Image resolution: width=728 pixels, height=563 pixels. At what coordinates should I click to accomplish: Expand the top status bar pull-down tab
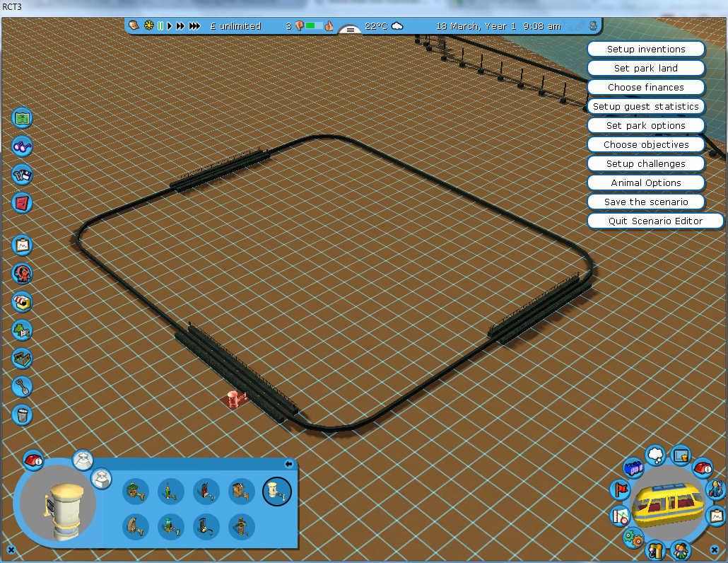coord(350,30)
